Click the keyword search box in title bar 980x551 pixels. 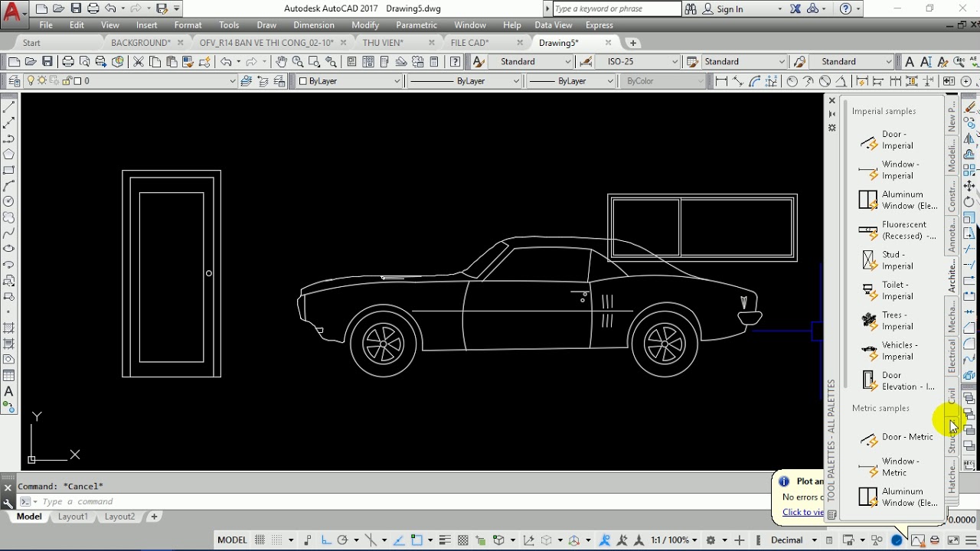[616, 9]
